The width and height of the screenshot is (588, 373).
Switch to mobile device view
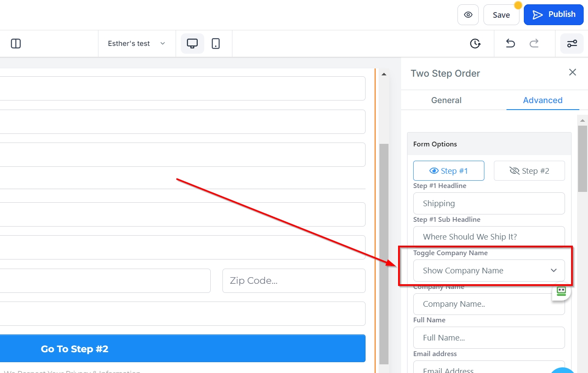216,43
